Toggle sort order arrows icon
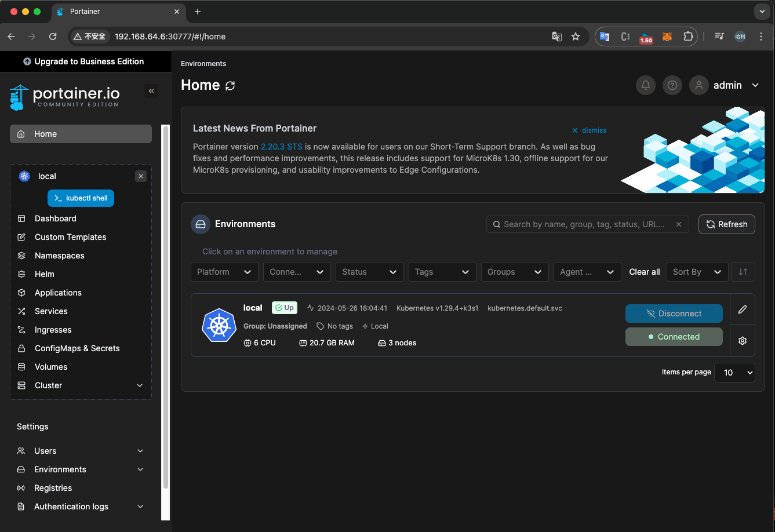Screen dimensions: 775x532 pyautogui.click(x=743, y=272)
